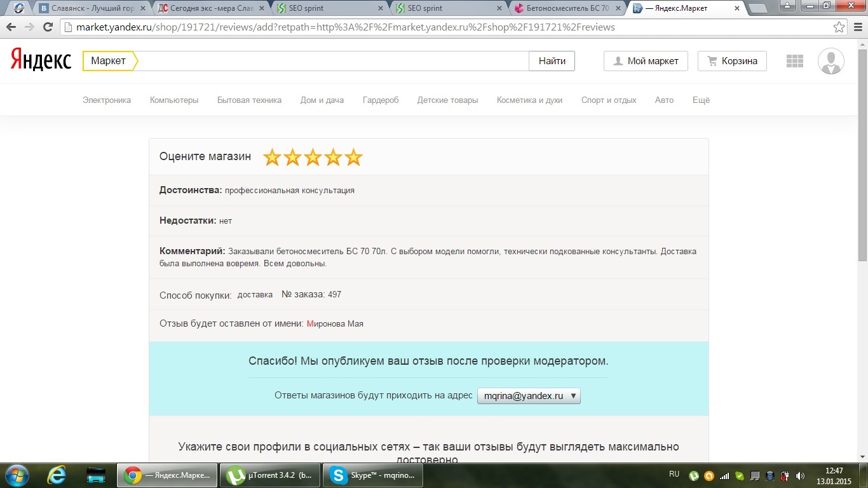Open the mqrina@yandex.ru address dropdown
Viewport: 868px width, 488px height.
point(529,396)
